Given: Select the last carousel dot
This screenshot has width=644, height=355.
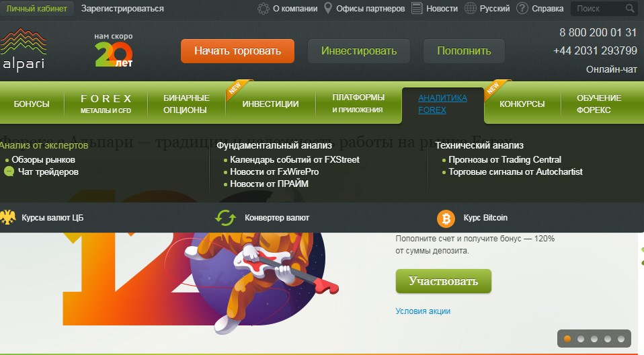Looking at the screenshot, I should pos(621,339).
